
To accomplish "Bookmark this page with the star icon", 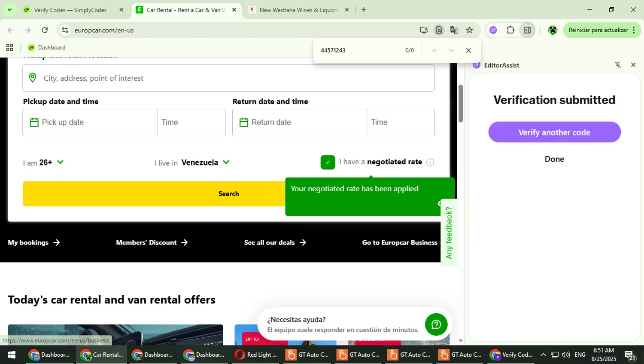I will click(x=469, y=30).
